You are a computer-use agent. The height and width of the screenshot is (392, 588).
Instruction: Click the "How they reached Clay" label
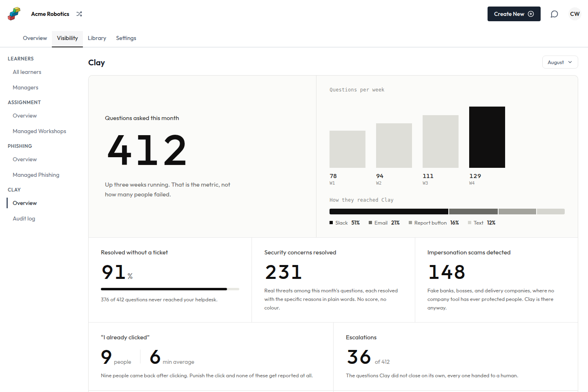[x=361, y=200]
